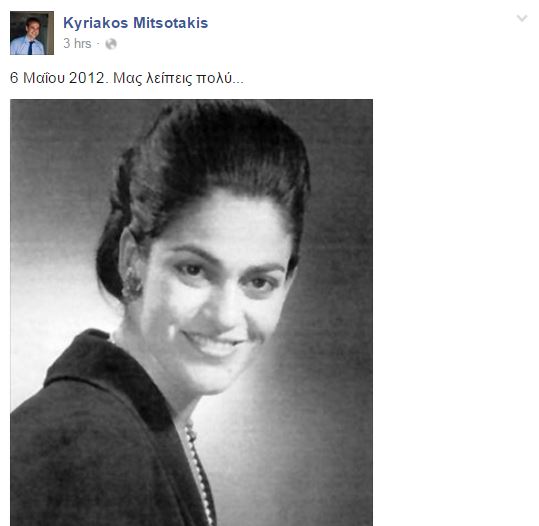Open the post via the 3 hrs timestamp
Image resolution: width=539 pixels, height=526 pixels.
[x=77, y=44]
